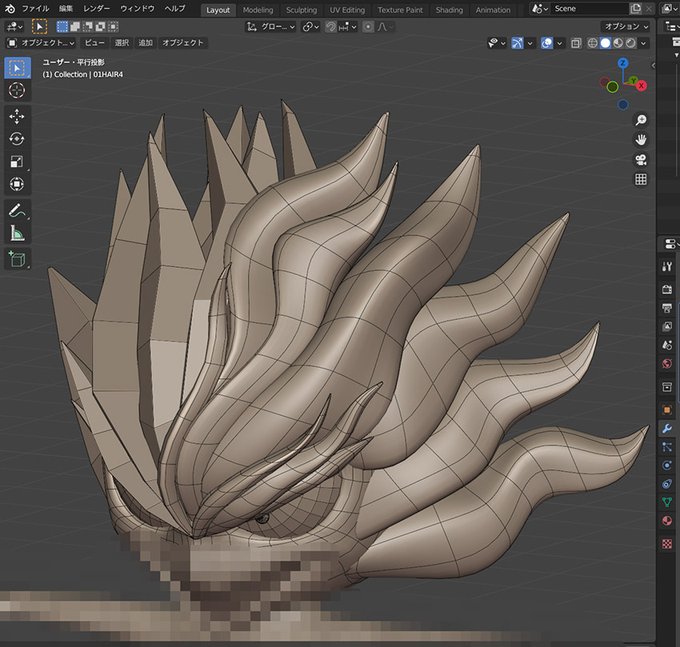Screen dimensions: 680x647
Task: Click the pan view hand icon
Action: pos(641,140)
